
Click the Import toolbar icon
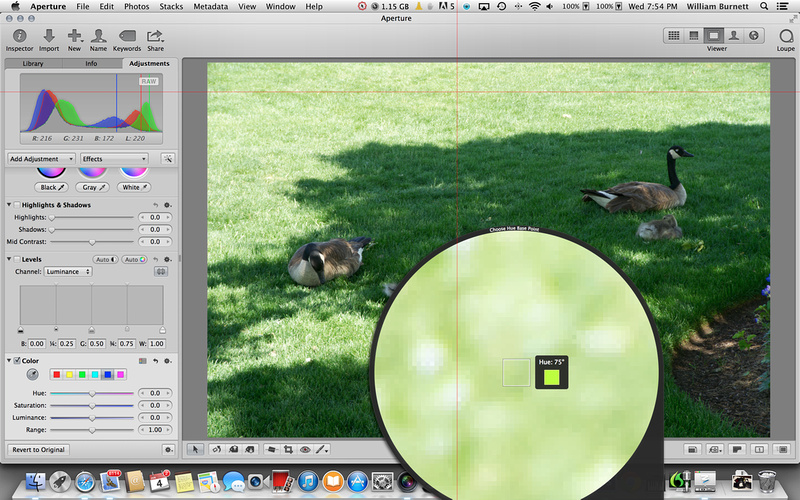pyautogui.click(x=49, y=40)
